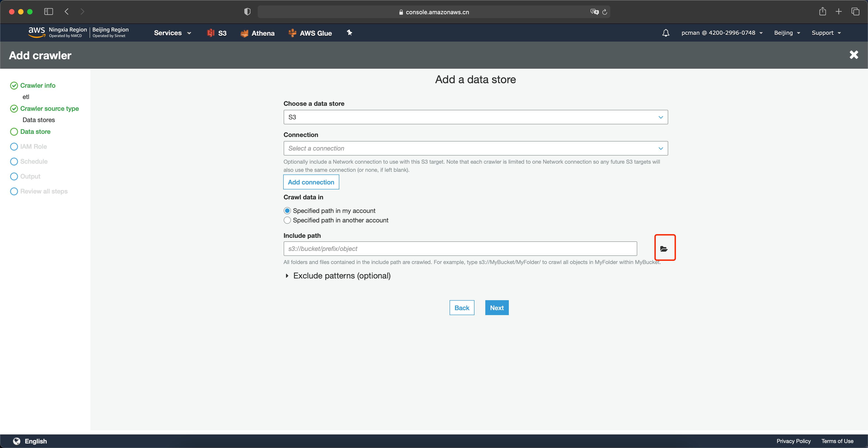Click the AWS logo home icon
This screenshot has width=868, height=448.
[37, 33]
